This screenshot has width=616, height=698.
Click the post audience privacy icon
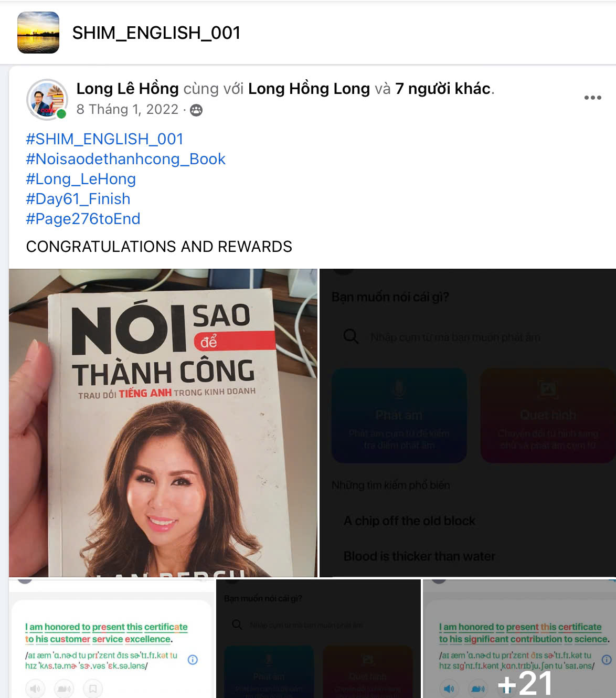click(x=196, y=110)
